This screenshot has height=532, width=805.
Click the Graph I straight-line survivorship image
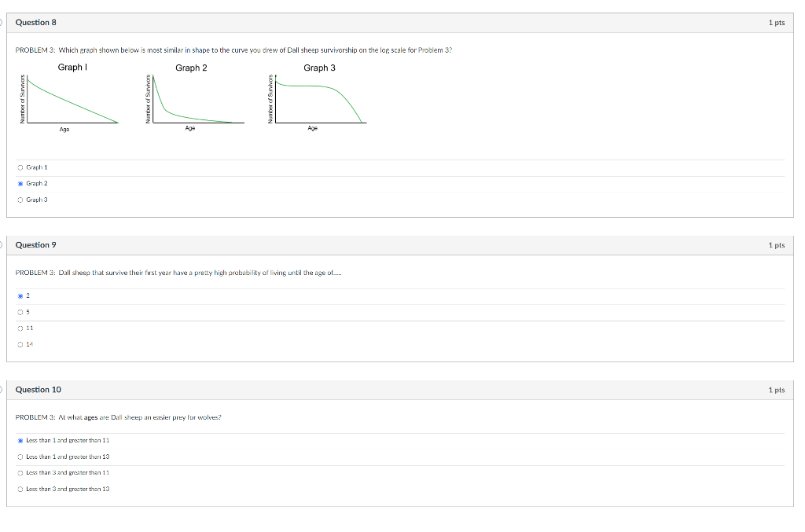(70, 97)
